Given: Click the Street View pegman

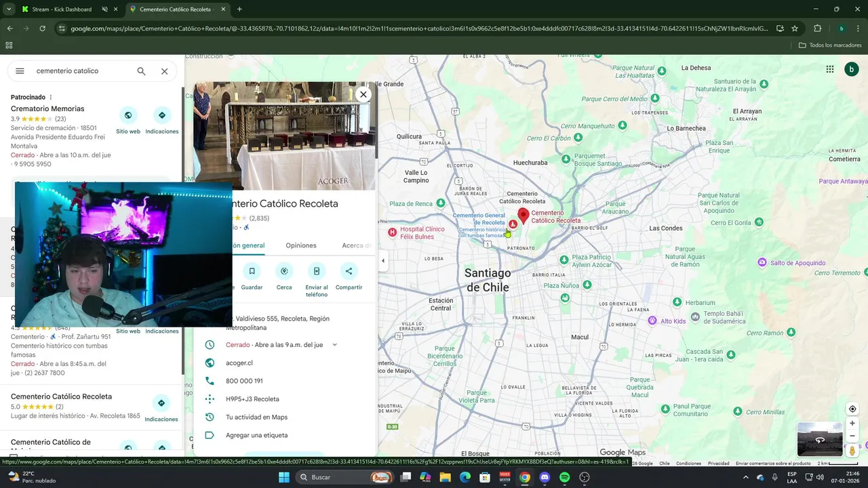Looking at the screenshot, I should (852, 451).
